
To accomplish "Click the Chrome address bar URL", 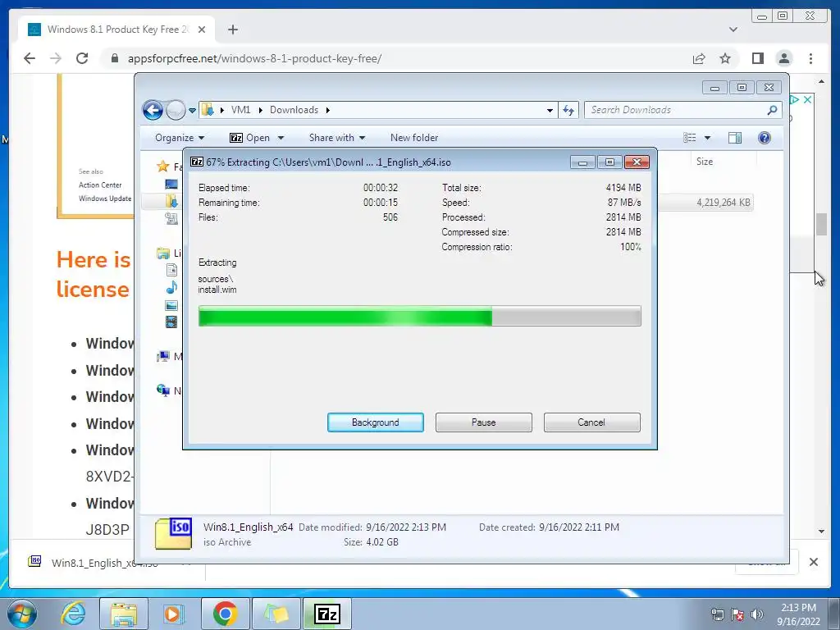I will pos(254,58).
